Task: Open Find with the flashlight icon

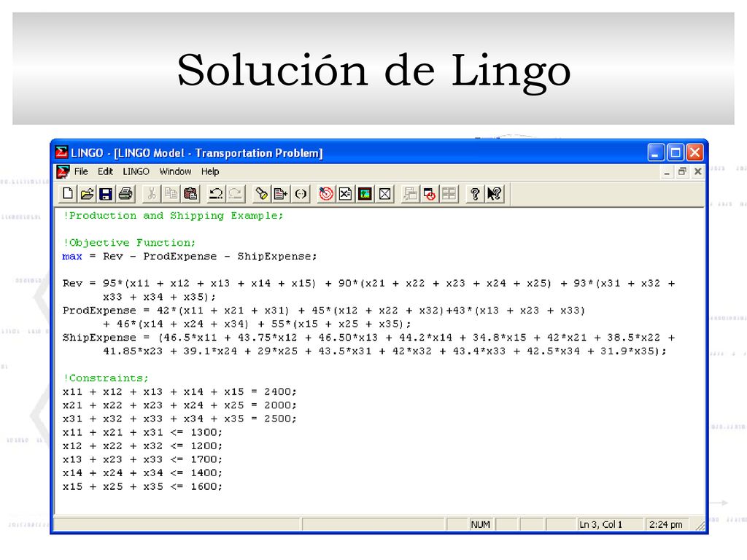Action: coord(261,194)
